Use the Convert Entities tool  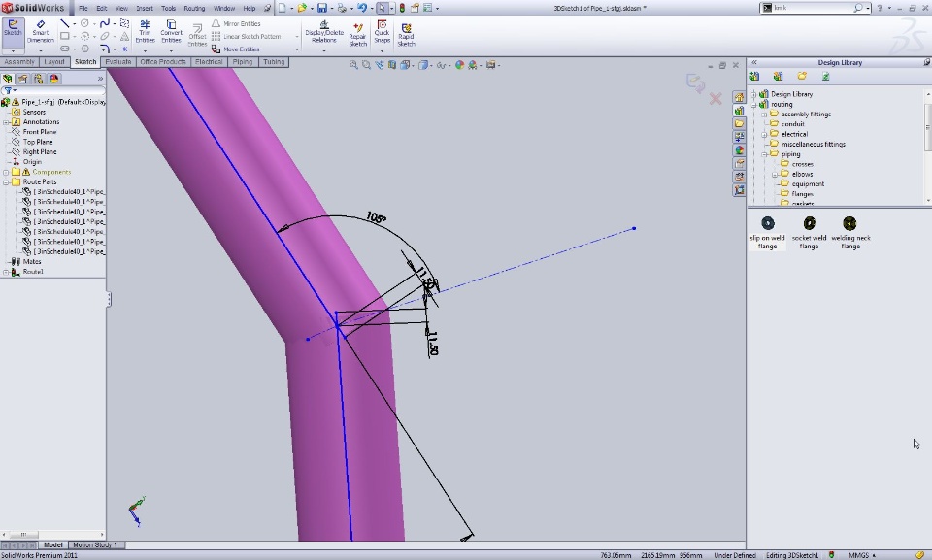pyautogui.click(x=171, y=31)
